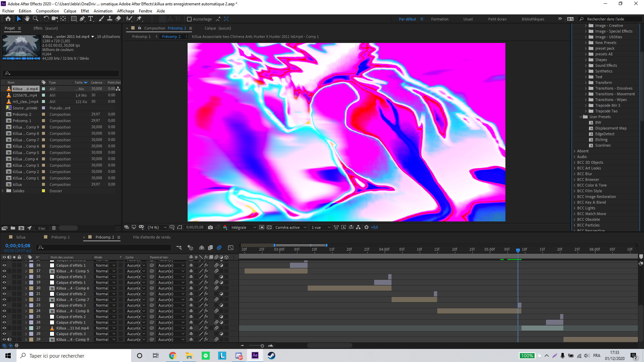This screenshot has width=644, height=362.
Task: Open the 1 vue layout dropdown
Action: [321, 227]
